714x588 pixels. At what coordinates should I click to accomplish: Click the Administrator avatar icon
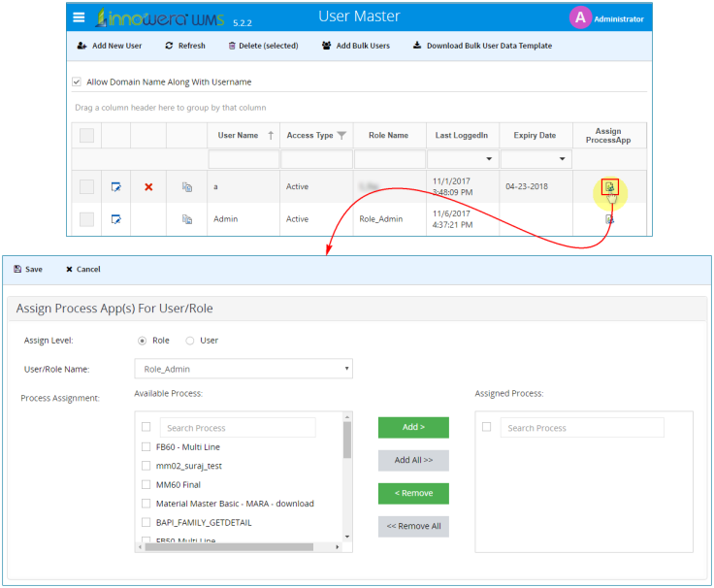coord(580,17)
